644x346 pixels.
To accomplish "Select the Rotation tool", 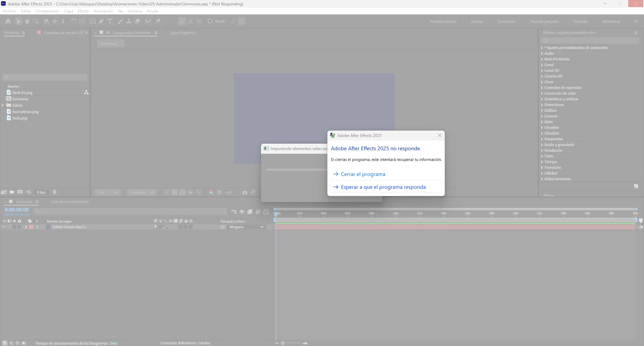I will click(x=73, y=21).
